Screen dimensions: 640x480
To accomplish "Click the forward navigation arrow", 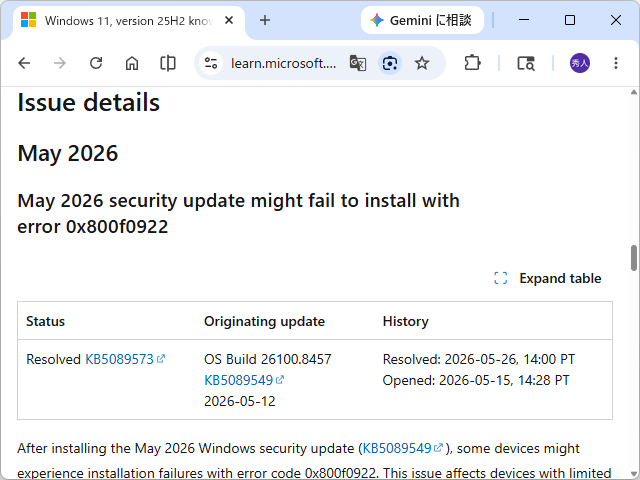I will [60, 63].
